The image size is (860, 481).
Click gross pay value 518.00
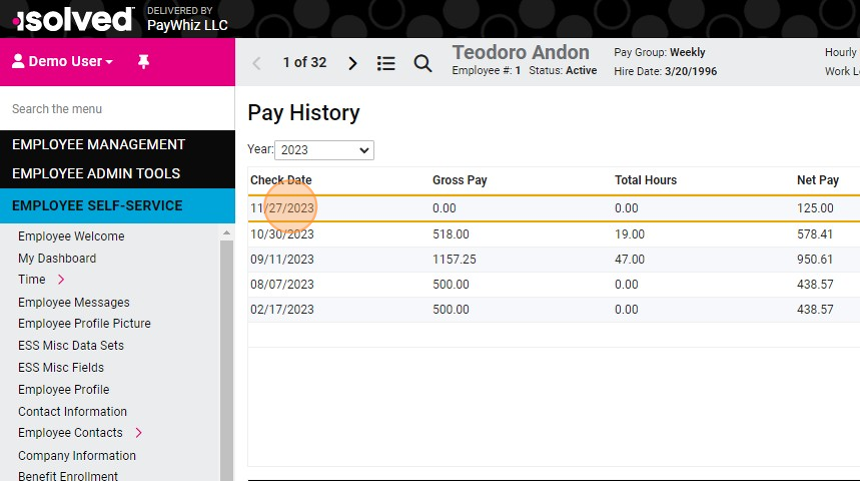pos(451,234)
